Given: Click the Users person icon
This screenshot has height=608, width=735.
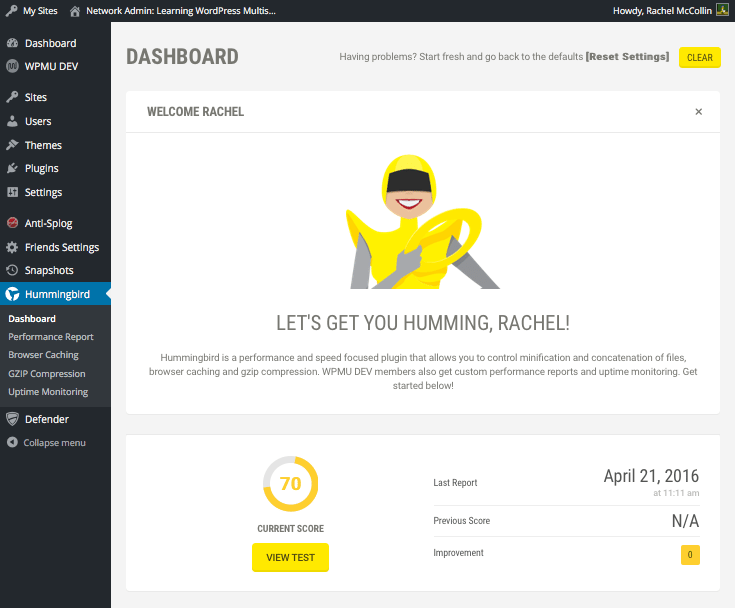Looking at the screenshot, I should point(13,121).
